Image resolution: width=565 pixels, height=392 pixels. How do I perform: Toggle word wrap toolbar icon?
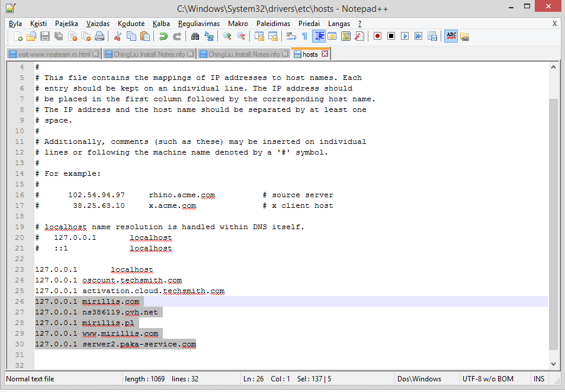point(291,36)
